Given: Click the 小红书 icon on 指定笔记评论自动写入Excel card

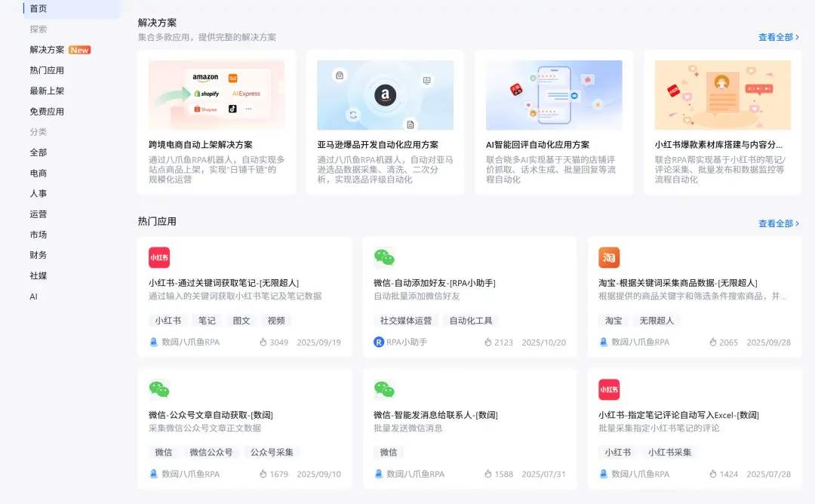Looking at the screenshot, I should [609, 389].
